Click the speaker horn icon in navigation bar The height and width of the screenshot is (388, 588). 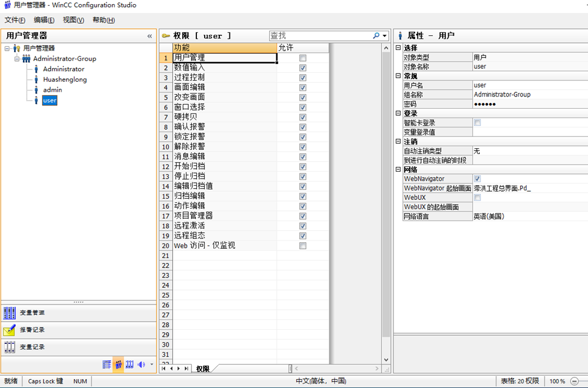[x=141, y=364]
